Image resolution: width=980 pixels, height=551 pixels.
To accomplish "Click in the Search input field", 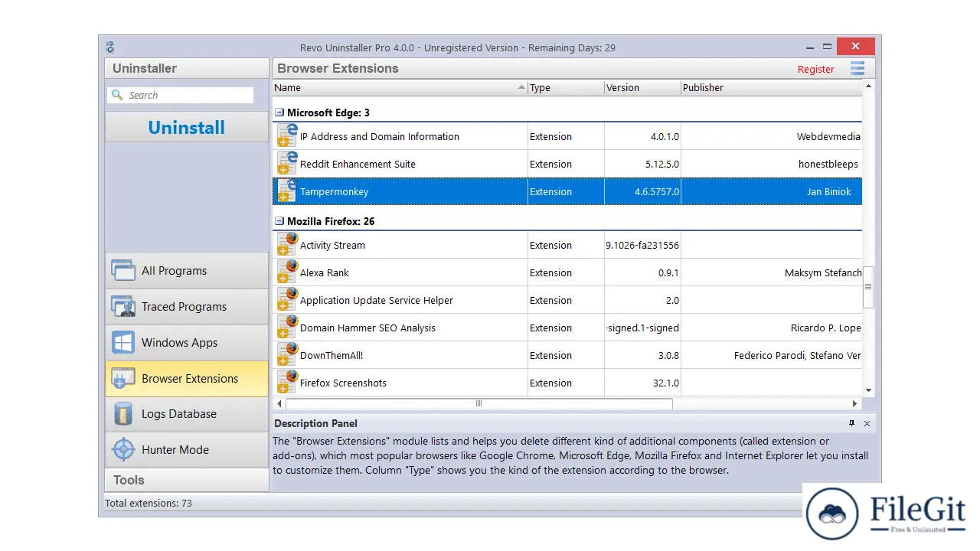I will 181,95.
